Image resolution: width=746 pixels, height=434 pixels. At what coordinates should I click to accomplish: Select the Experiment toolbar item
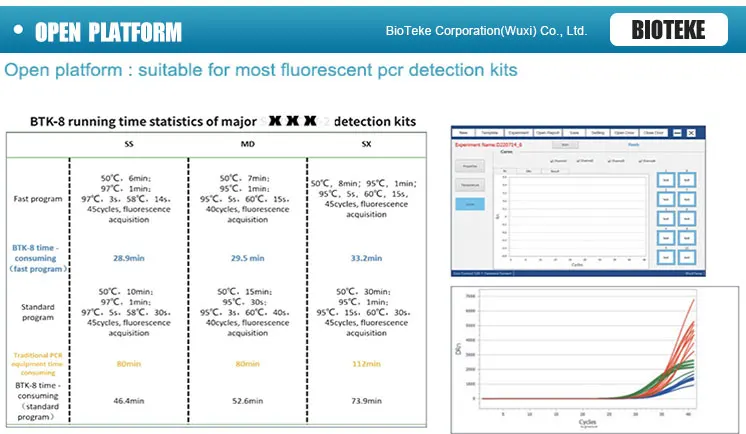click(x=519, y=133)
